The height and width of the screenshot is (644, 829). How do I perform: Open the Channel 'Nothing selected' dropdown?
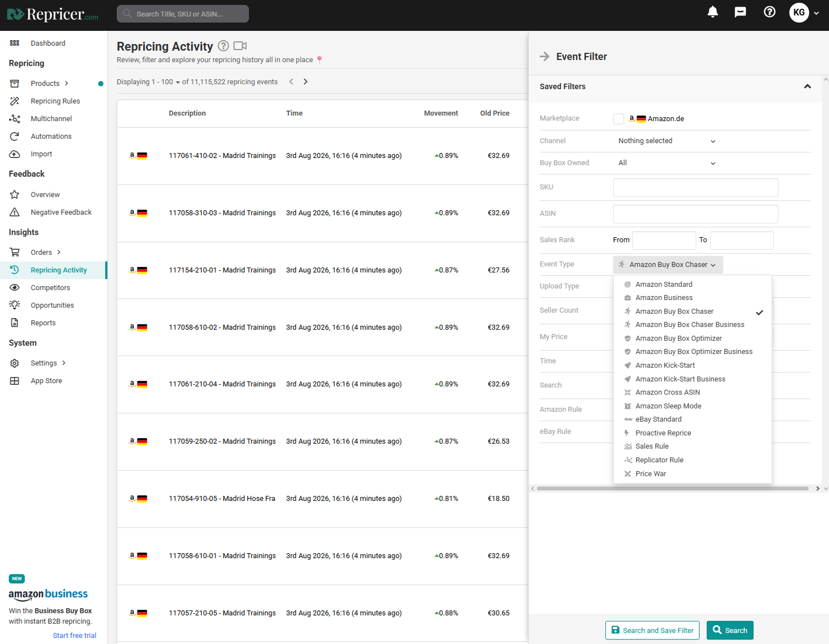point(667,141)
